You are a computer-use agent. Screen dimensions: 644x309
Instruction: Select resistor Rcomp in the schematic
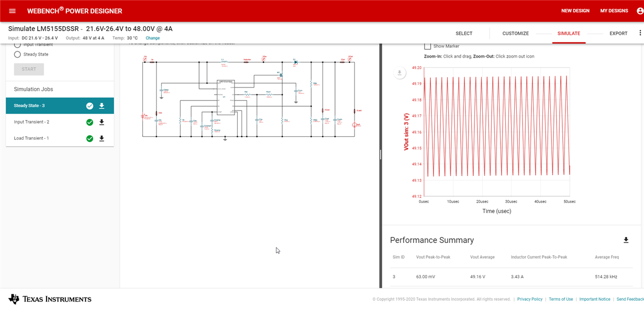coord(212,130)
